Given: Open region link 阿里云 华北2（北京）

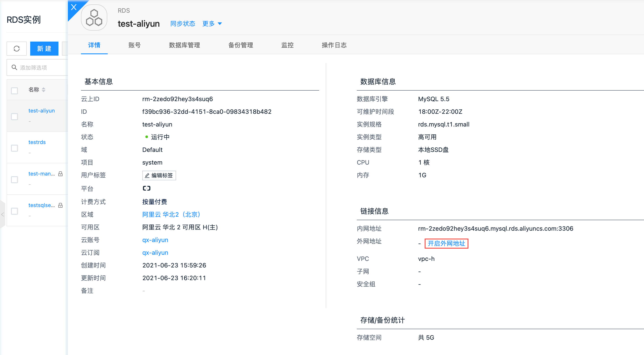Looking at the screenshot, I should [x=171, y=214].
